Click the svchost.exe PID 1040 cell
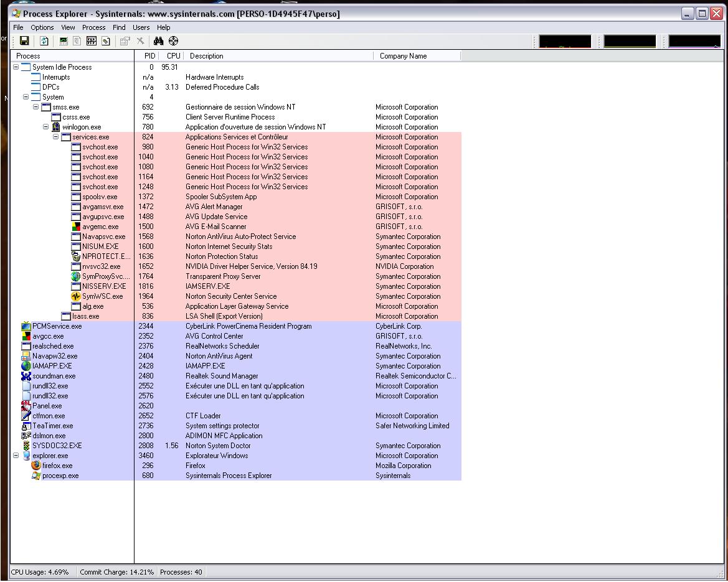Screen dimensions: 728x582 146,157
